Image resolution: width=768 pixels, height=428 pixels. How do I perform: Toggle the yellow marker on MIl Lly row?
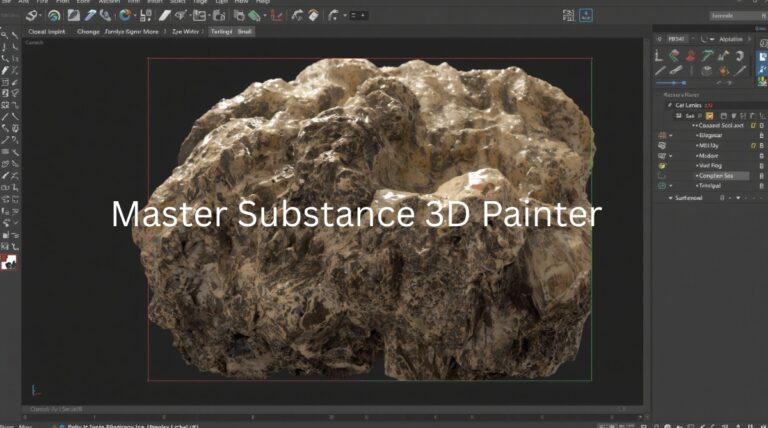(753, 145)
